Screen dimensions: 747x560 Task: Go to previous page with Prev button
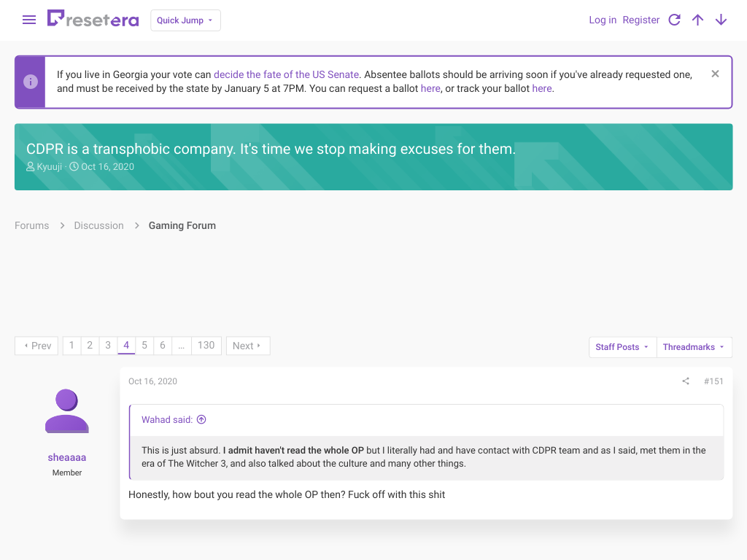point(36,346)
